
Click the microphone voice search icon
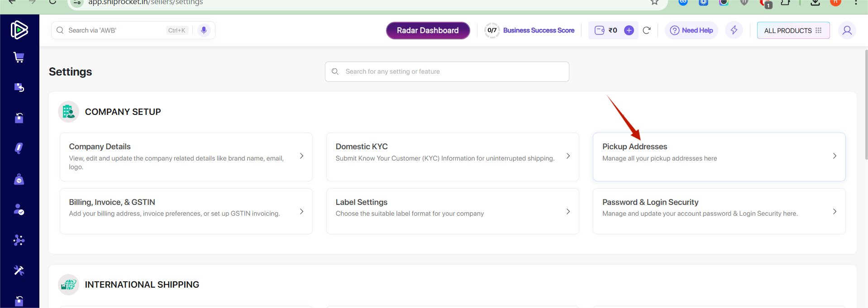(x=204, y=30)
